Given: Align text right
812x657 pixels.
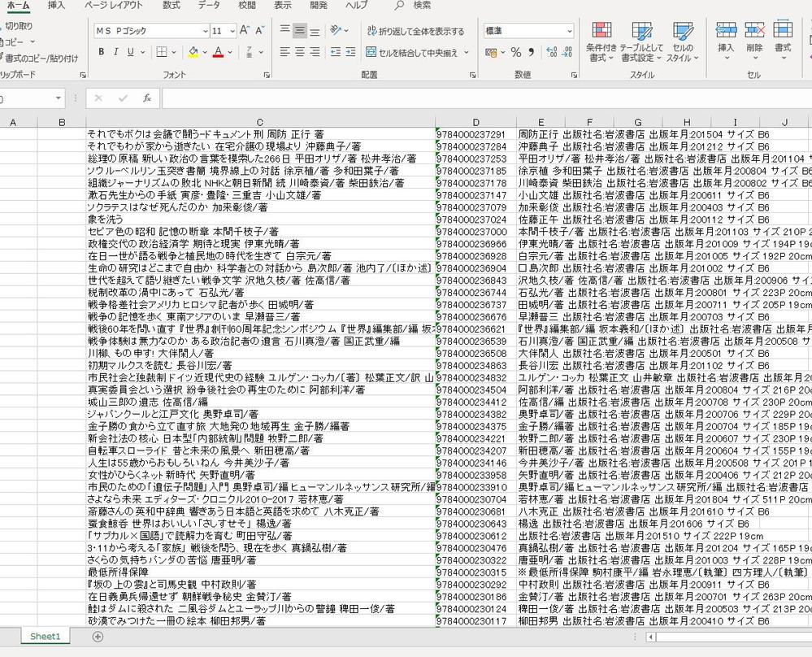Looking at the screenshot, I should 315,52.
